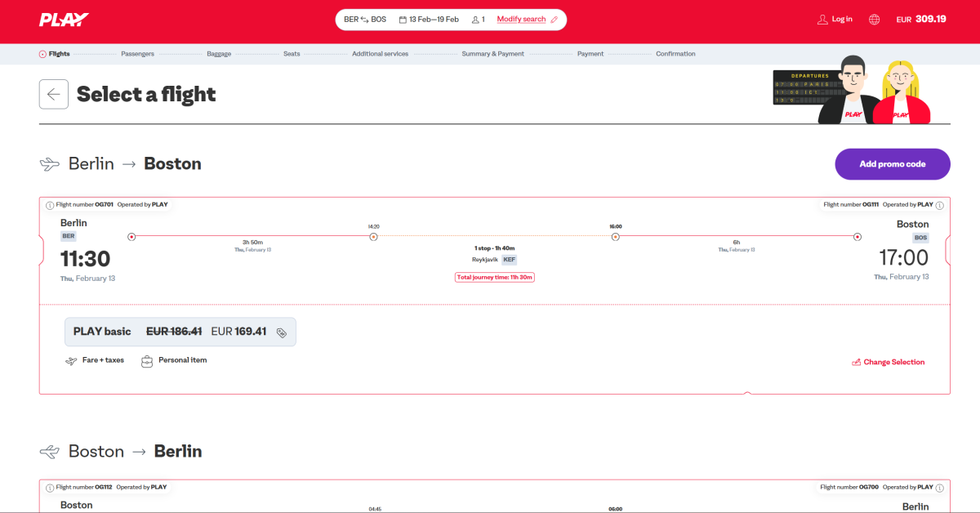This screenshot has width=980, height=513.
Task: Click info icon beside flight number OG701
Action: [x=50, y=205]
